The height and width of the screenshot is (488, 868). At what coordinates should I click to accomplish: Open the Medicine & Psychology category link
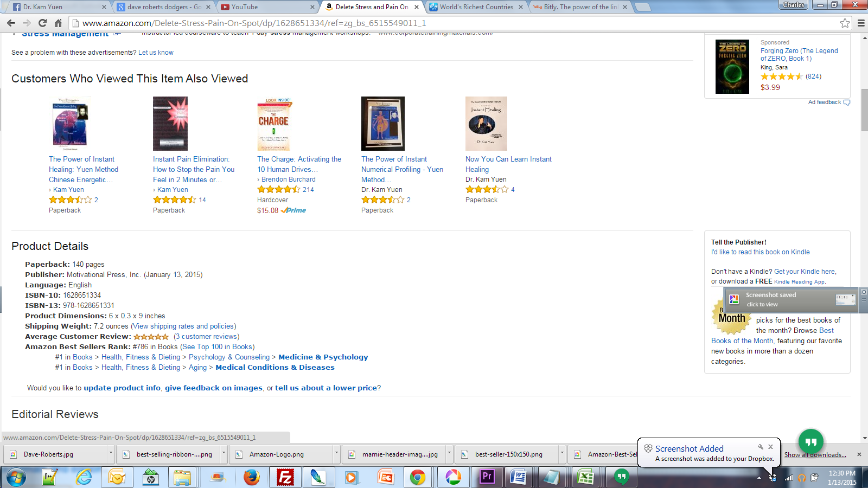point(323,357)
